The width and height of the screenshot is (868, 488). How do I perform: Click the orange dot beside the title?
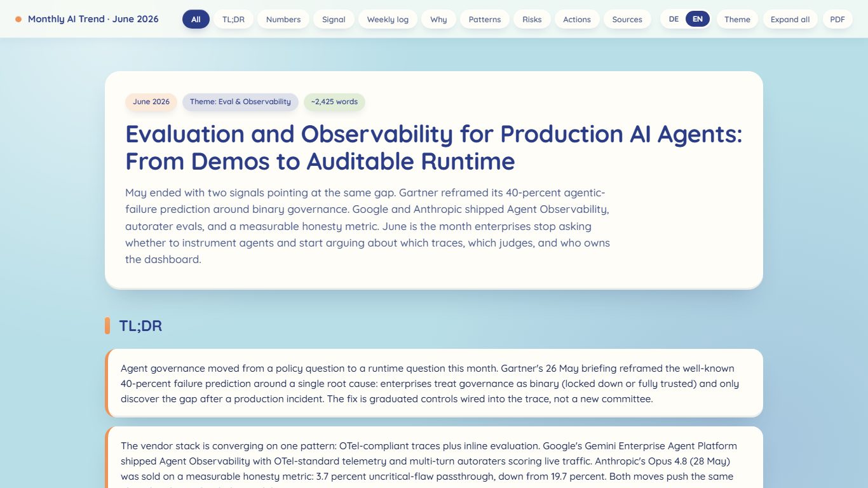18,19
